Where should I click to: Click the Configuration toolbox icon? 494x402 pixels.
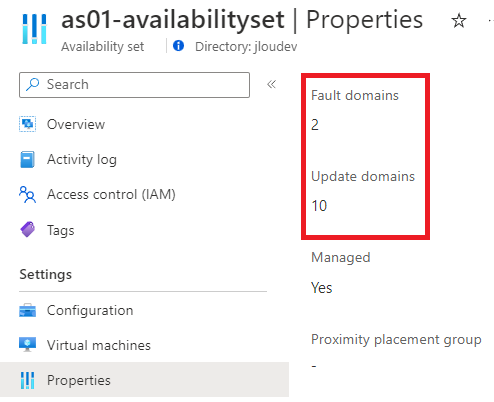point(27,310)
